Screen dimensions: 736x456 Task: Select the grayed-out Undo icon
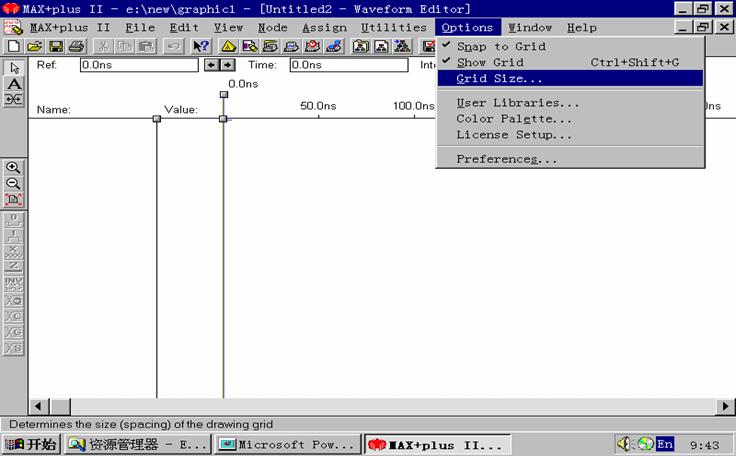coord(173,46)
